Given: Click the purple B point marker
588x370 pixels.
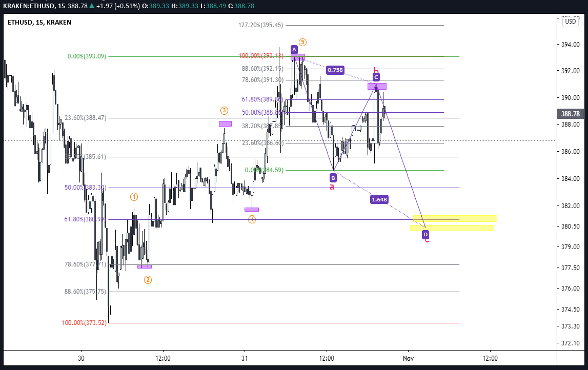Looking at the screenshot, I should point(333,178).
